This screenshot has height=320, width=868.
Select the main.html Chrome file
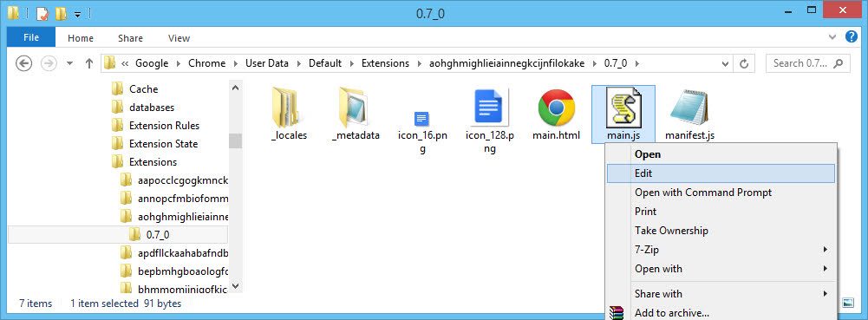pyautogui.click(x=556, y=108)
